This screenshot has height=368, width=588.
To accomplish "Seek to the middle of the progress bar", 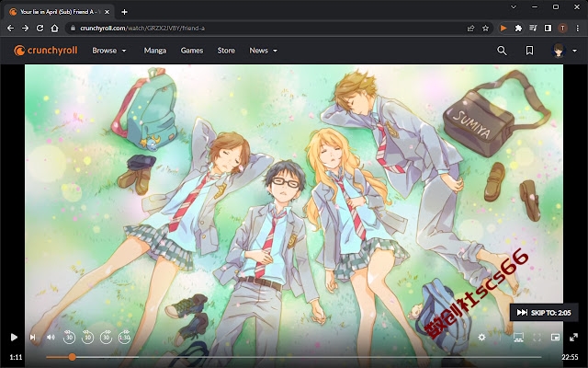I will [x=294, y=357].
